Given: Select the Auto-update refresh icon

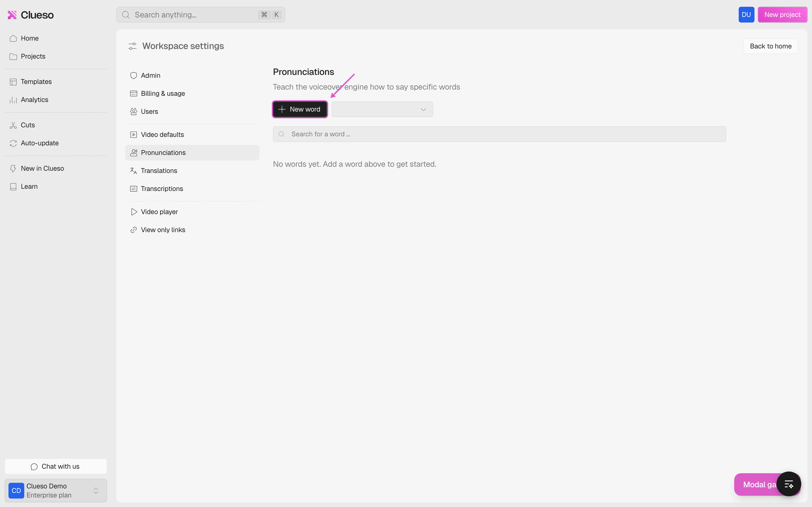Looking at the screenshot, I should (13, 143).
